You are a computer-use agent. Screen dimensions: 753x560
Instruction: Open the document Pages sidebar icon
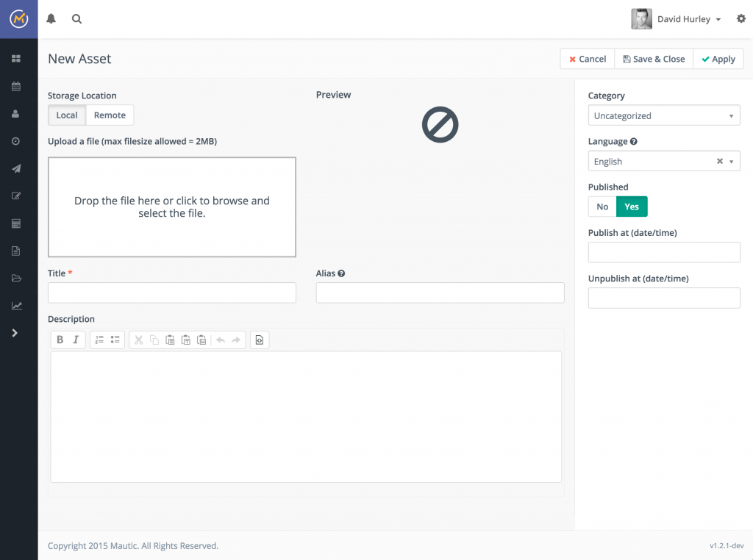(x=15, y=251)
